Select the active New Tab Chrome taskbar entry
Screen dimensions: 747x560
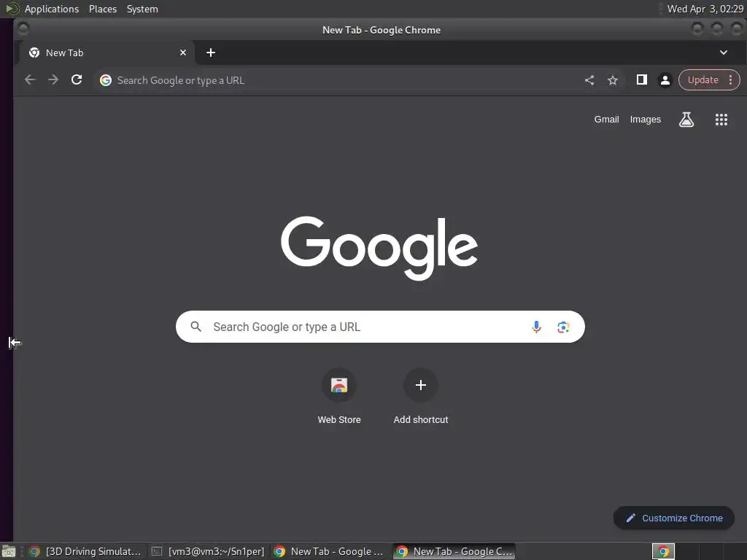click(x=454, y=551)
